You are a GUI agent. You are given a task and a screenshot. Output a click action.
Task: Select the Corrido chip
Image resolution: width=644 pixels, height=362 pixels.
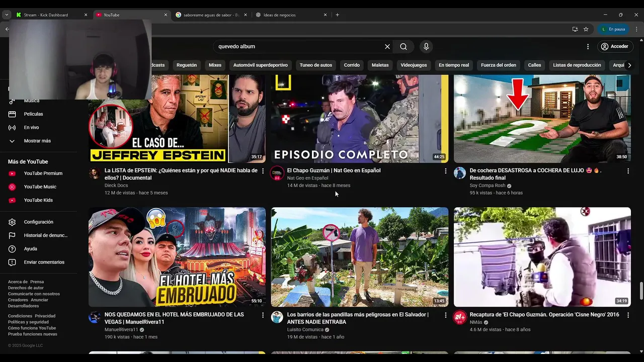point(352,65)
